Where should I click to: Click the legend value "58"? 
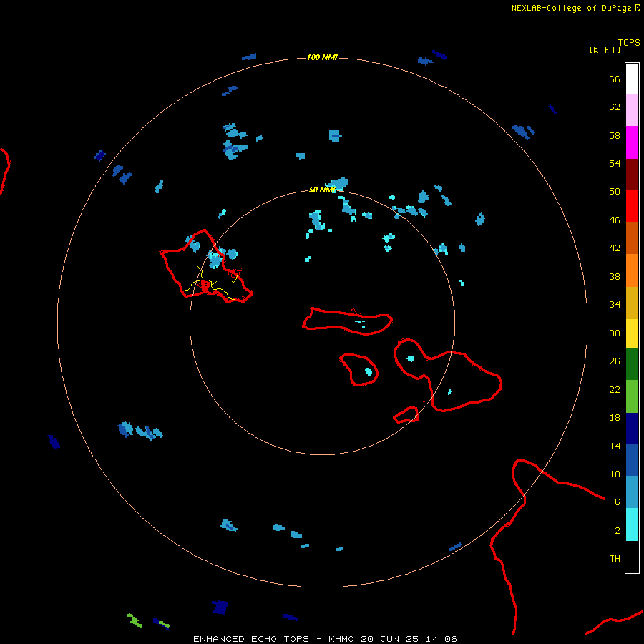click(x=615, y=135)
